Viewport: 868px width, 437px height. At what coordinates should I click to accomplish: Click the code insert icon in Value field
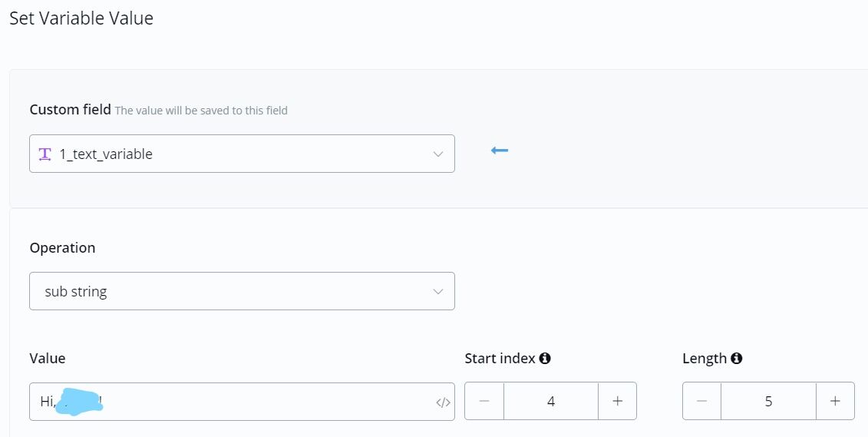443,402
